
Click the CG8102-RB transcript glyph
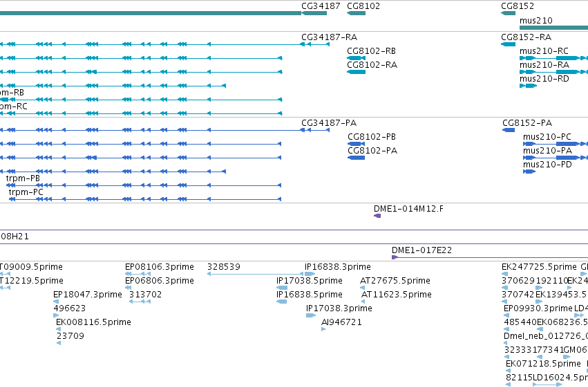[x=357, y=58]
